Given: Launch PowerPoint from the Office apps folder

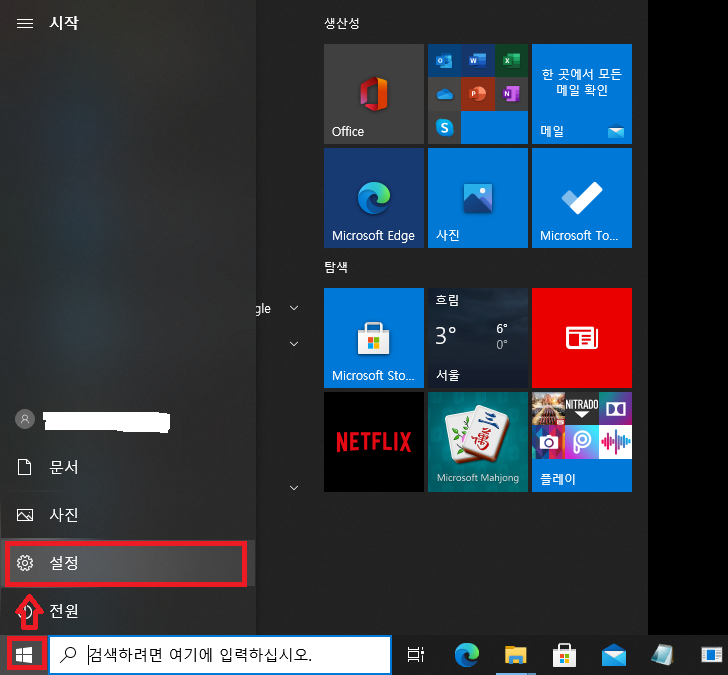Looking at the screenshot, I should click(478, 94).
